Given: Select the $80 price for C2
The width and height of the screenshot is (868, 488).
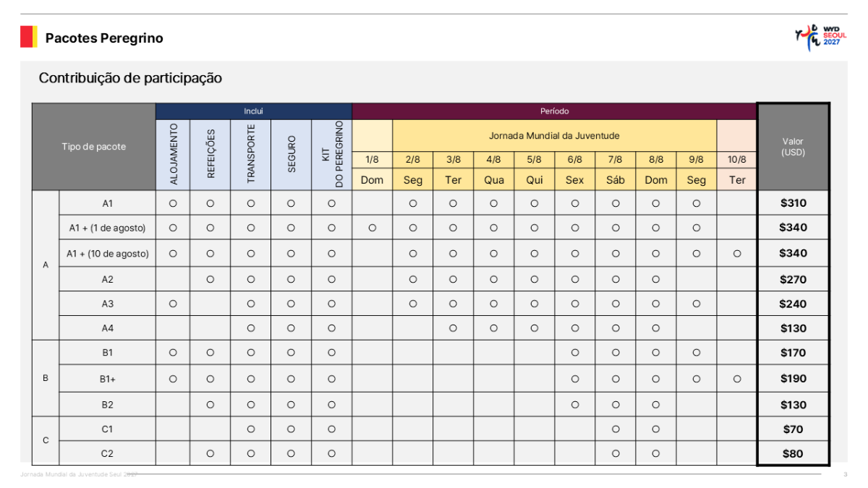Looking at the screenshot, I should [x=793, y=454].
